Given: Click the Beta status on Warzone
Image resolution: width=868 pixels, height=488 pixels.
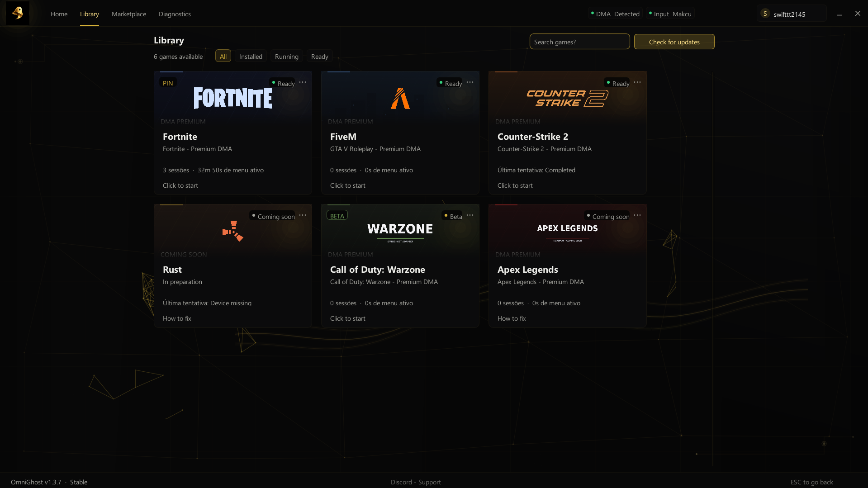Looking at the screenshot, I should 453,216.
